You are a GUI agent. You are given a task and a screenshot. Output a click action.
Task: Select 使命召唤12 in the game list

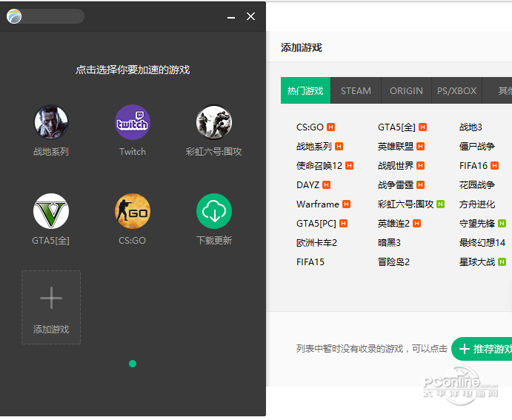click(x=319, y=165)
